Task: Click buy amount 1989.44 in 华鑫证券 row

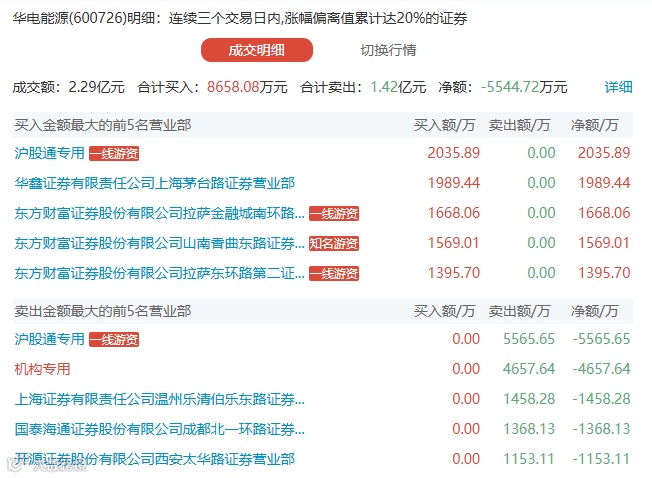Action: point(454,183)
